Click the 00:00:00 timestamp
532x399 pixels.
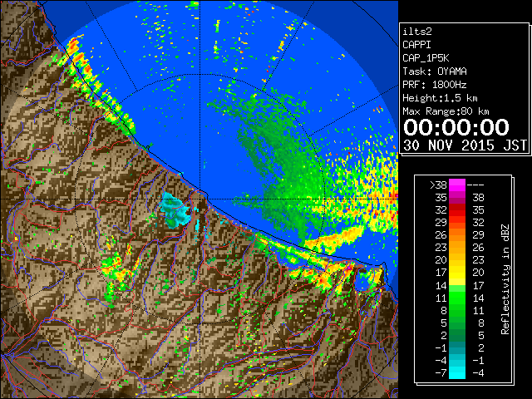point(456,127)
